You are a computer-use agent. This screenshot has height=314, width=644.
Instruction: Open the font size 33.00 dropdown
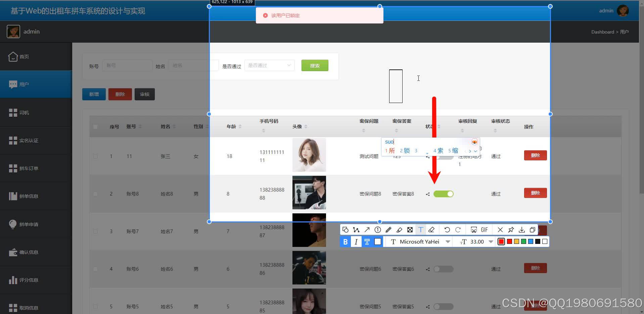point(491,242)
